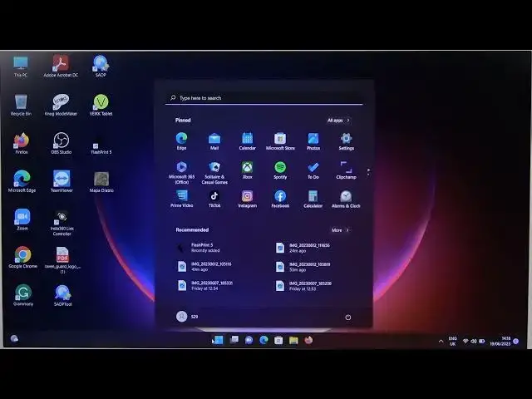Viewport: 532px width, 399px height.
Task: Open Alarms & Clock app
Action: tap(346, 198)
